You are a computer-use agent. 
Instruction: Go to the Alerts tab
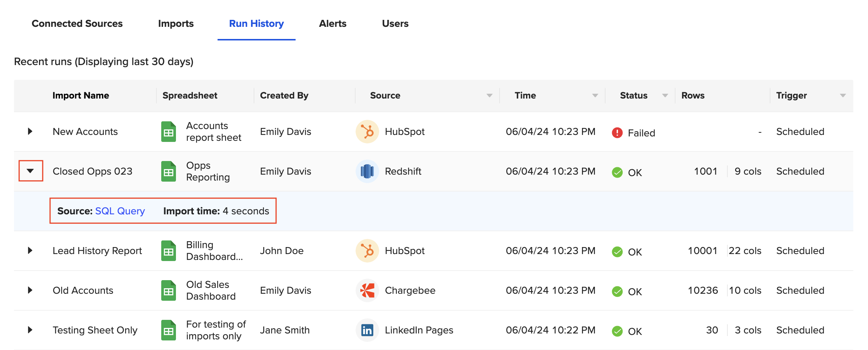click(x=332, y=24)
